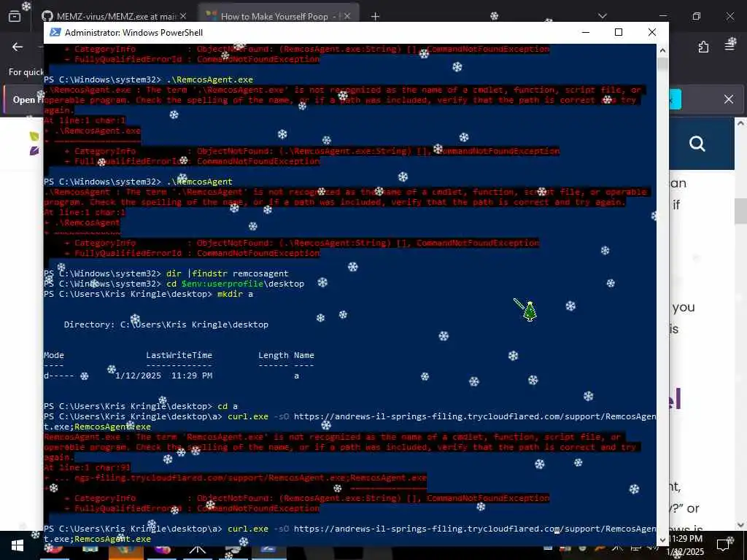Click the '1/12/2025 11:29 PM' timestamp
The height and width of the screenshot is (560, 747).
tap(164, 376)
